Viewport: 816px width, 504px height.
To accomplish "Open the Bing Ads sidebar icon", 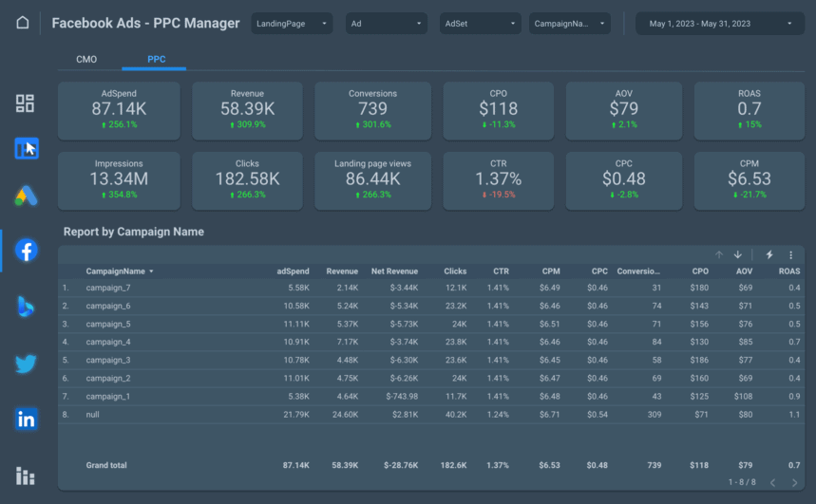I will [x=26, y=307].
